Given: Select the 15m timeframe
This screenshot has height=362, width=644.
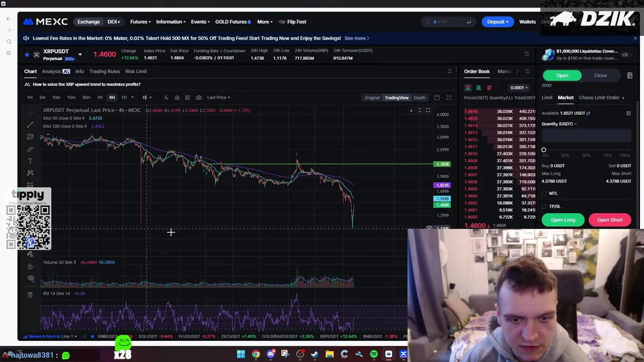Looking at the screenshot, I should (71, 98).
